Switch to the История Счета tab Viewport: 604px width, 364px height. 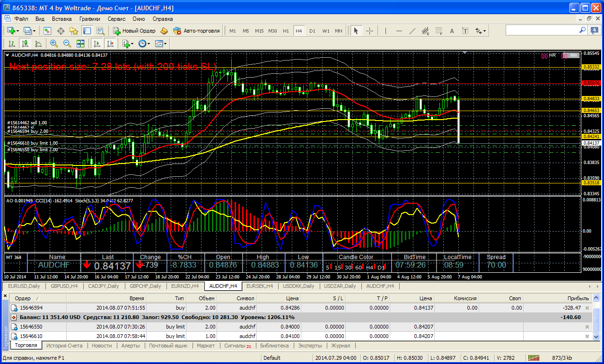tap(64, 346)
